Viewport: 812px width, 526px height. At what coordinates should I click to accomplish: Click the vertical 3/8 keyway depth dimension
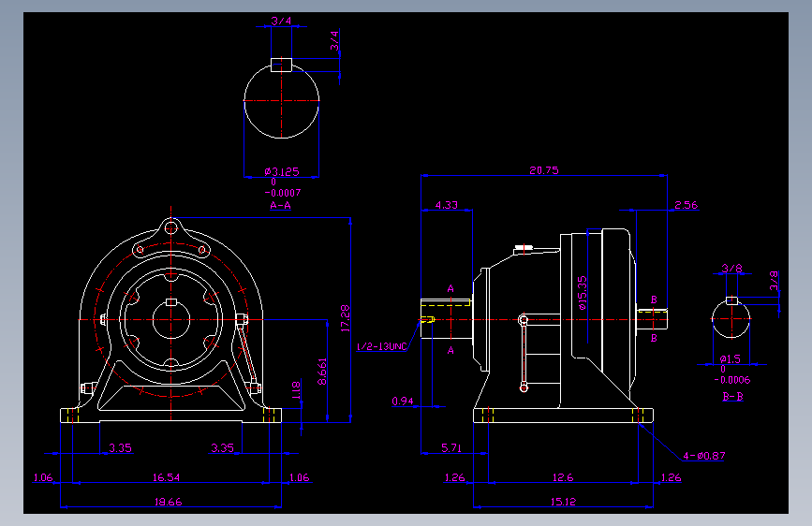coord(774,280)
